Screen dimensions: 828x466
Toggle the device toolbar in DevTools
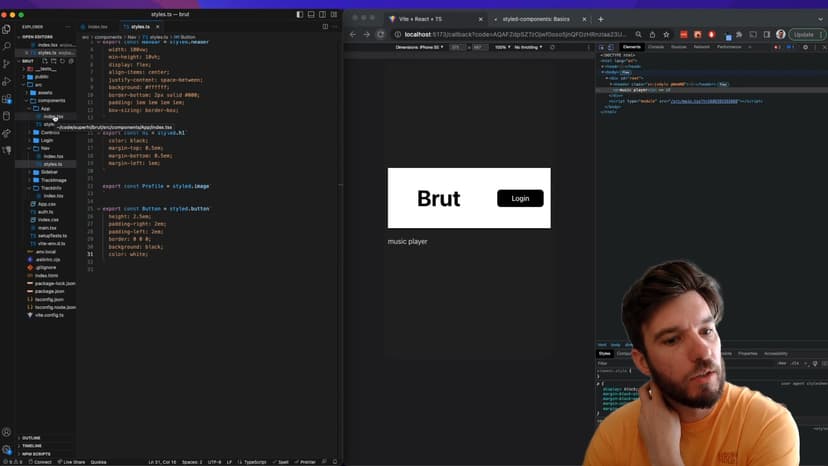(612, 47)
